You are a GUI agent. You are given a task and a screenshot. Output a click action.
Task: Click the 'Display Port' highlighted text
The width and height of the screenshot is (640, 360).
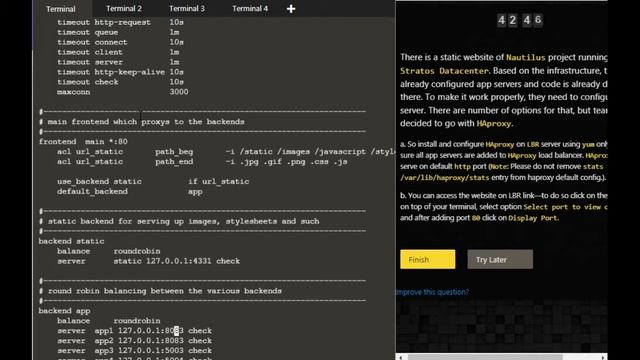coord(533,218)
